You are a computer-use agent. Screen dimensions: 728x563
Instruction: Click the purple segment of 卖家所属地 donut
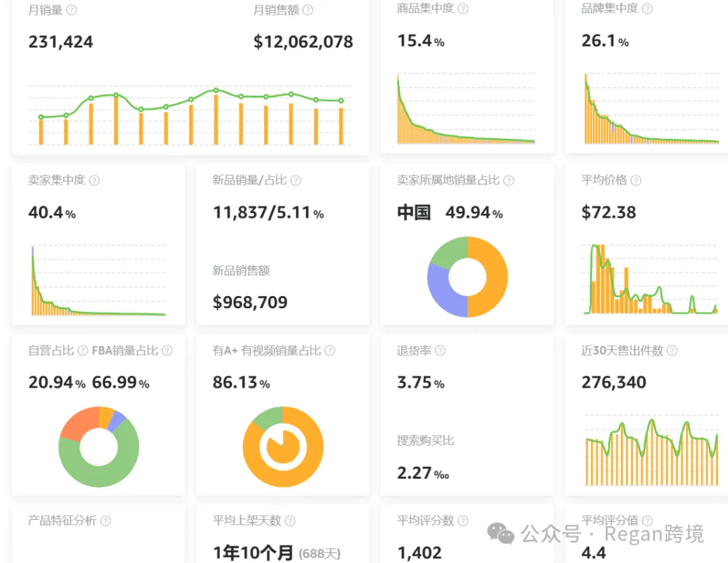(x=440, y=293)
